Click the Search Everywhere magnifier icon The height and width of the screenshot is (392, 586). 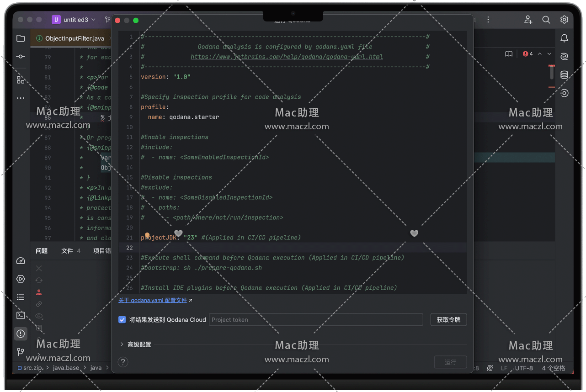[x=546, y=20]
